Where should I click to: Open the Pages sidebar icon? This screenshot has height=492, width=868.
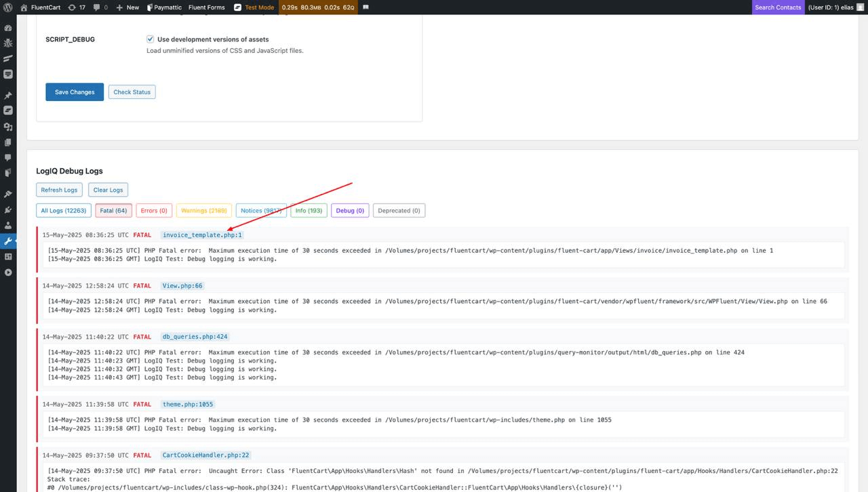[x=8, y=142]
